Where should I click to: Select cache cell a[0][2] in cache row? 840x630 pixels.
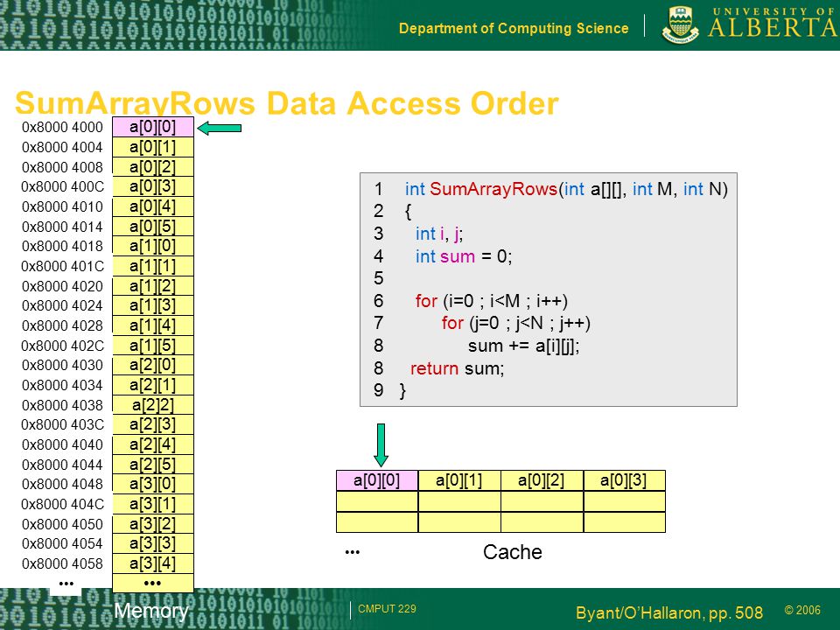[x=542, y=480]
